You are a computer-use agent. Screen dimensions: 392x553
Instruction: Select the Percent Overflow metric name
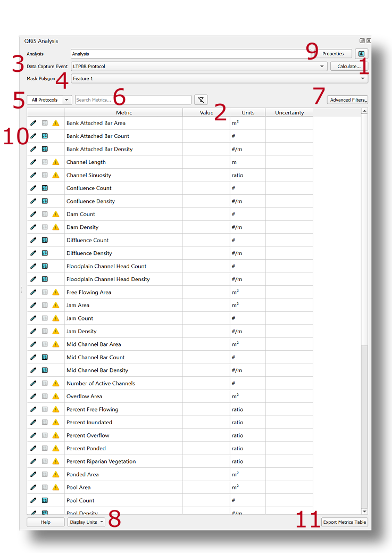point(88,435)
